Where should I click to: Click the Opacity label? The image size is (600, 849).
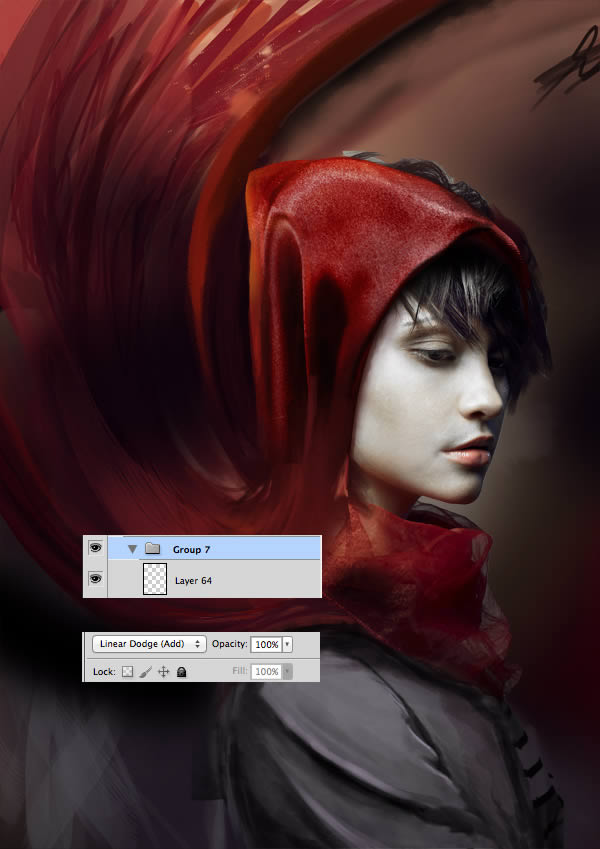pos(230,644)
